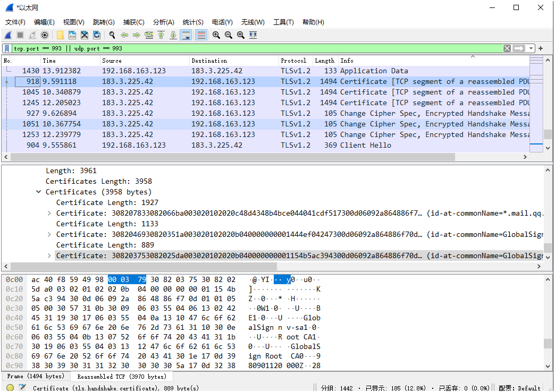Go forward to next packet arrow
The height and width of the screenshot is (392, 555).
click(136, 35)
